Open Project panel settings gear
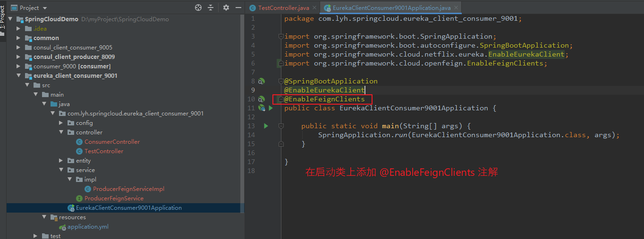Screen dimensions: 644x239 point(226,8)
